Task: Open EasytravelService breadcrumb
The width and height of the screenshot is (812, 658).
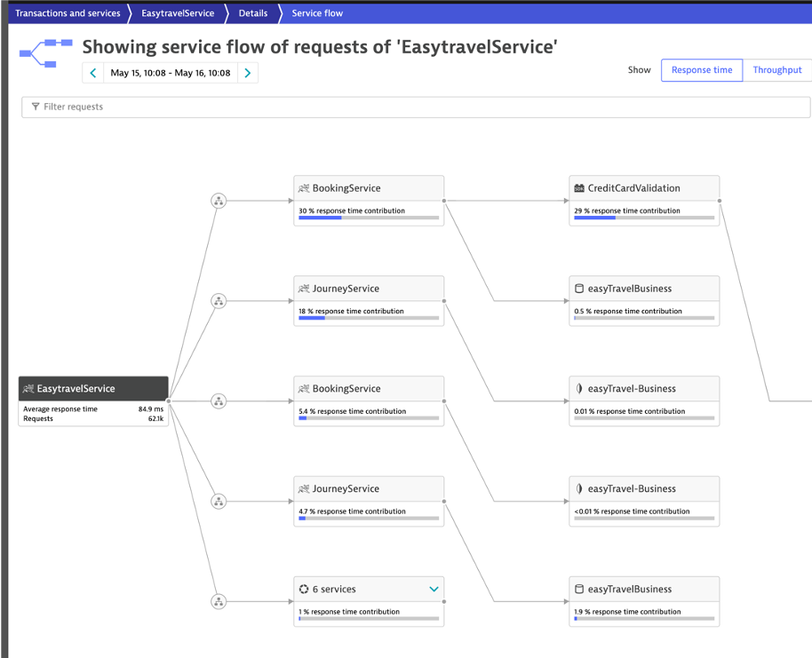Action: coord(178,13)
